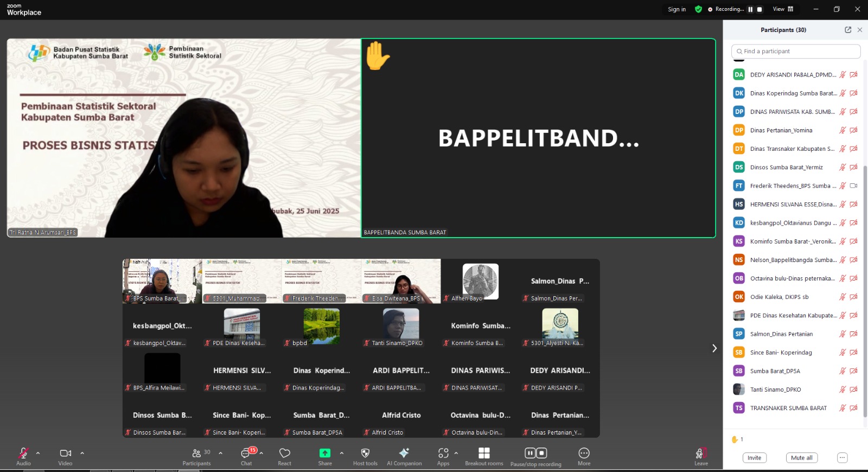Viewport: 868px width, 472px height.
Task: Open the More options menu in toolbar
Action: [584, 454]
